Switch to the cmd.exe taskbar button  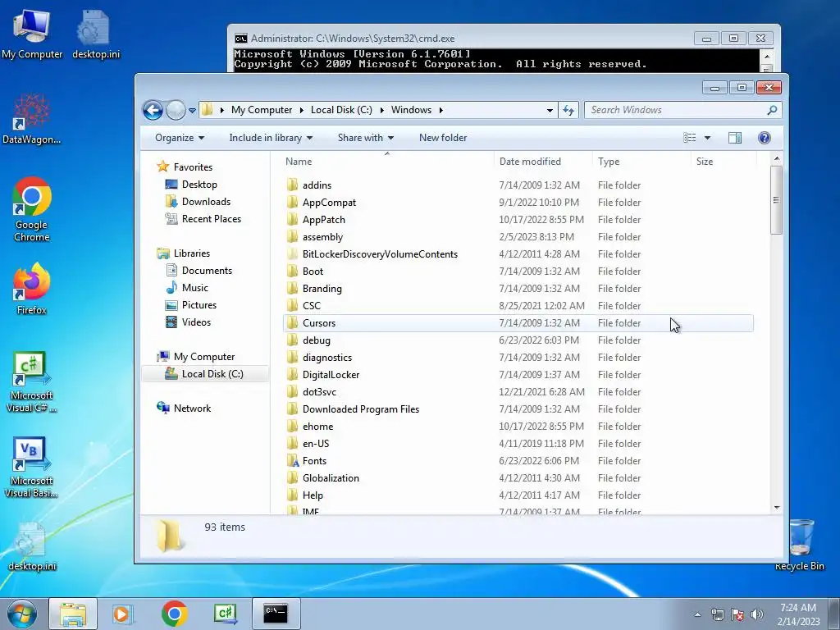(276, 614)
